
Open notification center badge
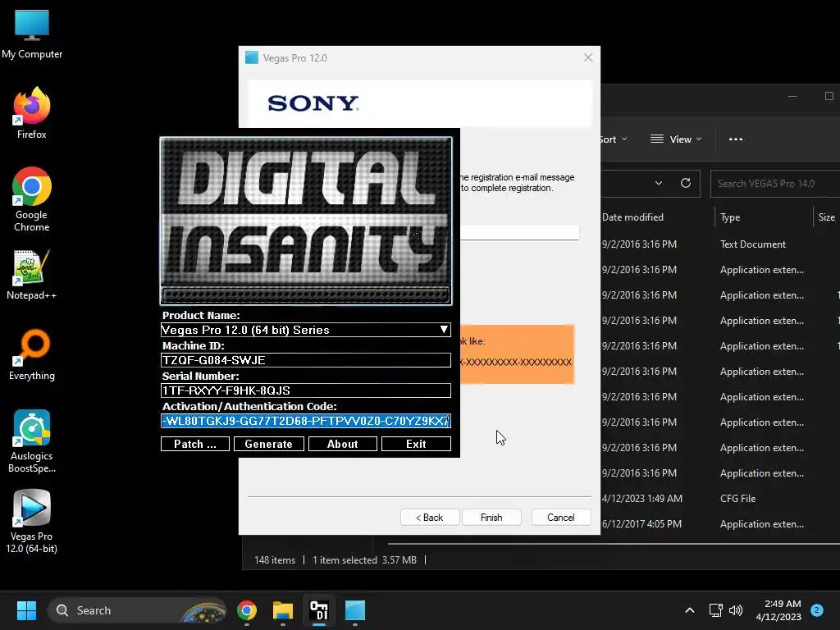click(817, 610)
